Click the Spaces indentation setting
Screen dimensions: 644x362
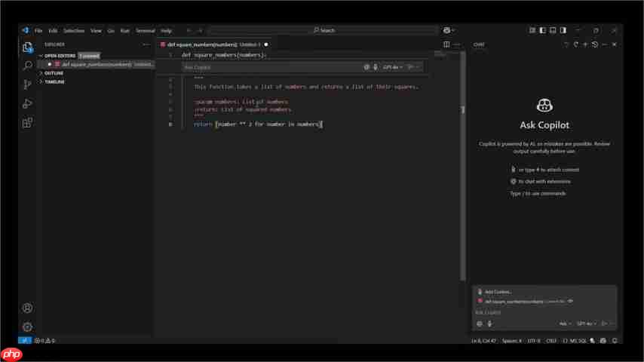[511, 341]
